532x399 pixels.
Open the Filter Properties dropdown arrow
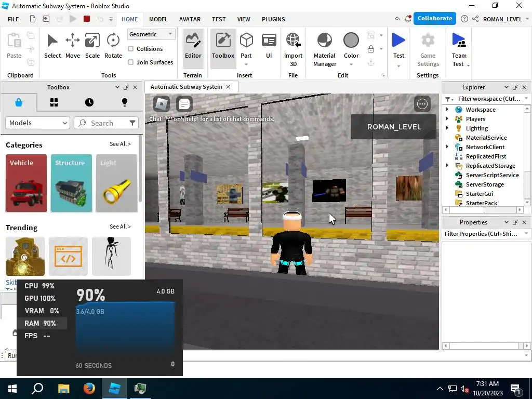tap(526, 234)
